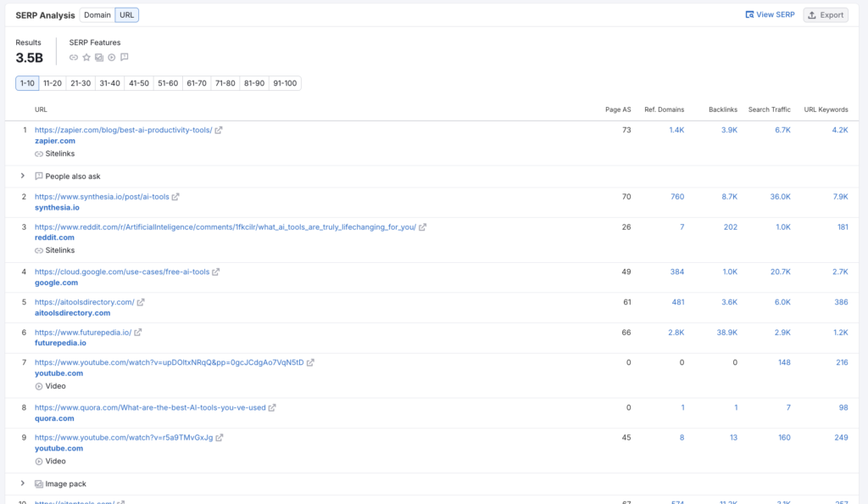Open the aitoolsdirectory.com URL link
This screenshot has height=504, width=868.
(x=85, y=302)
